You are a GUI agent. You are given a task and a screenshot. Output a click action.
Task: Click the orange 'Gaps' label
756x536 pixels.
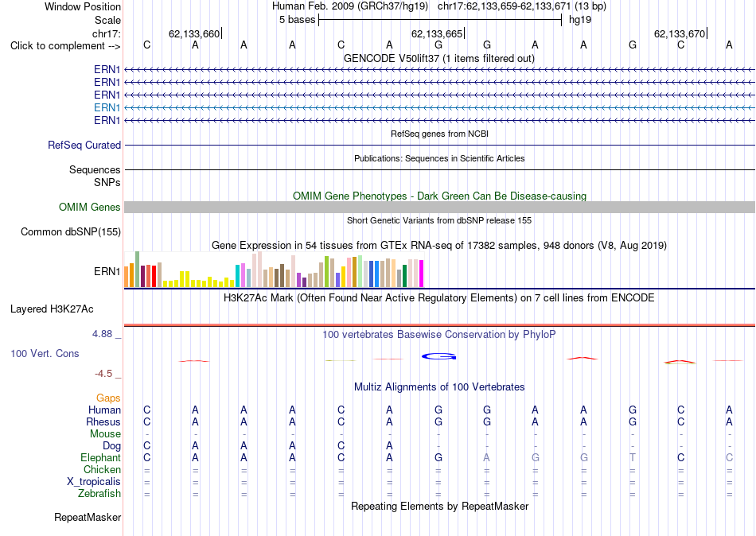108,398
